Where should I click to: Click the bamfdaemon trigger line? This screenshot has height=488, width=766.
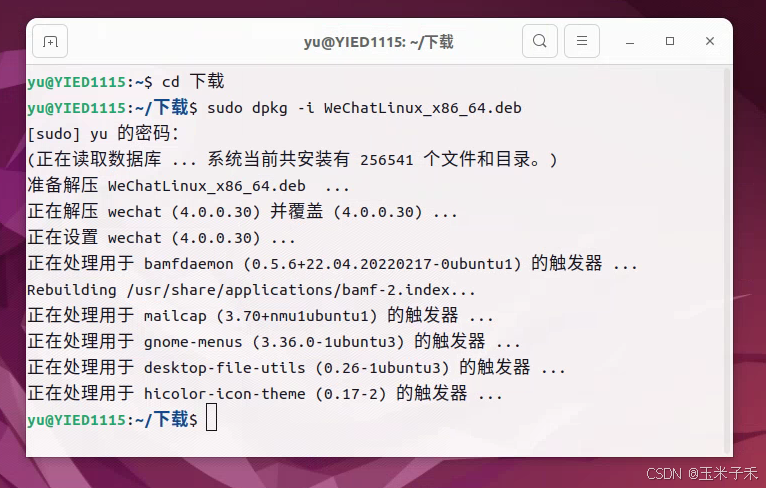[x=332, y=263]
